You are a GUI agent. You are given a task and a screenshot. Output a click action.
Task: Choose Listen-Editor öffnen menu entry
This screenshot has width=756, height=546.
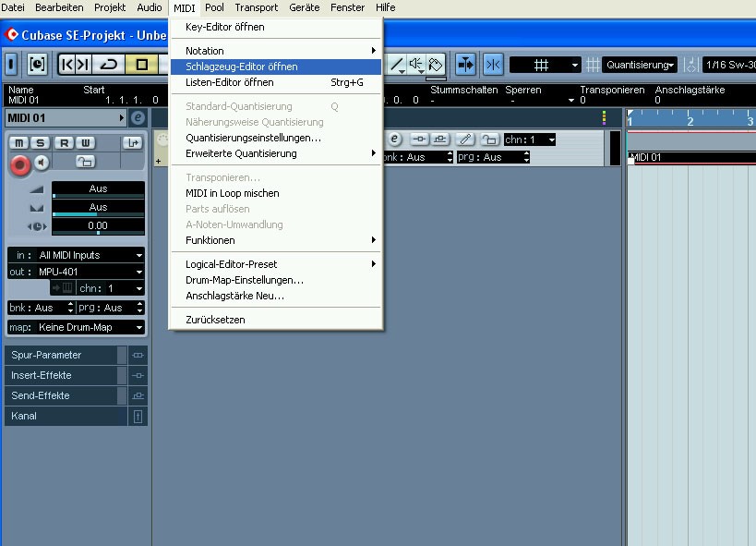click(276, 82)
